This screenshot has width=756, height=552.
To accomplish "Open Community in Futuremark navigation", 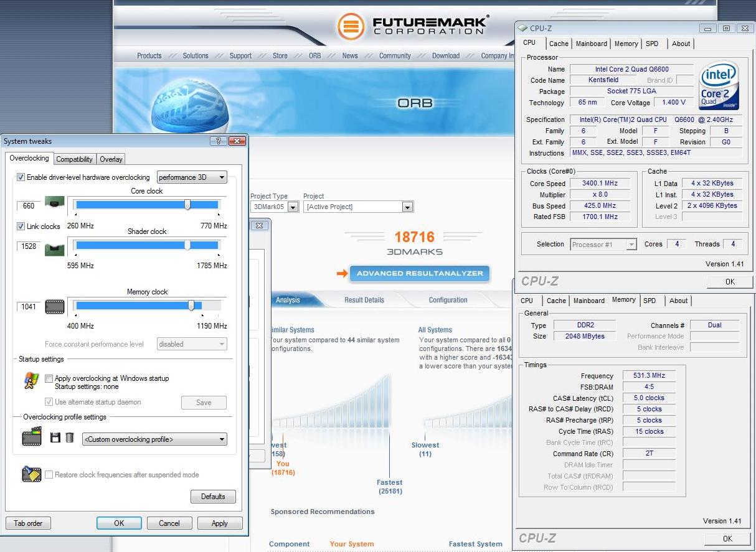I will tap(395, 55).
